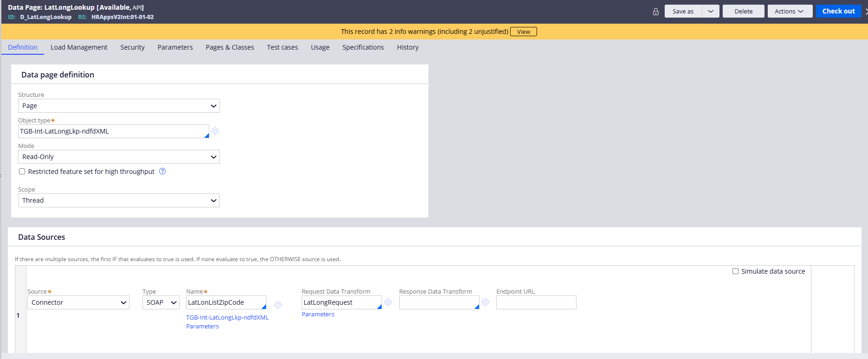Switch to the Load Management tab
This screenshot has width=868, height=359.
pos(79,47)
